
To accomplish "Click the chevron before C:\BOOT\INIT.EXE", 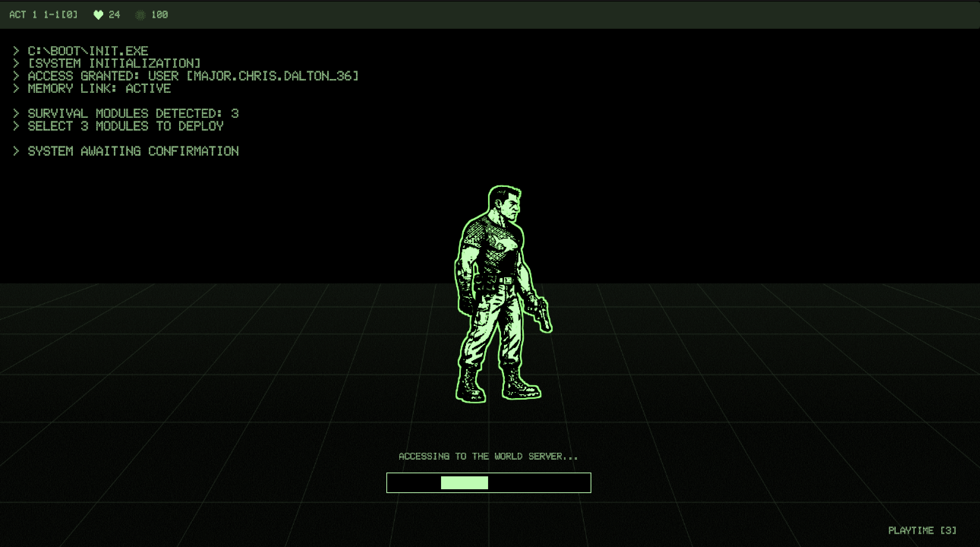I will pyautogui.click(x=16, y=51).
